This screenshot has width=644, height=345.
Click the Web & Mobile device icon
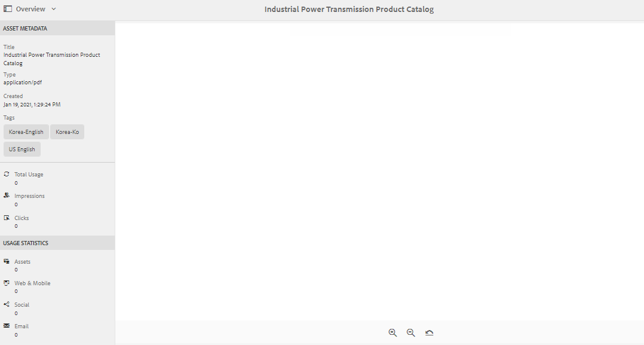coord(6,283)
